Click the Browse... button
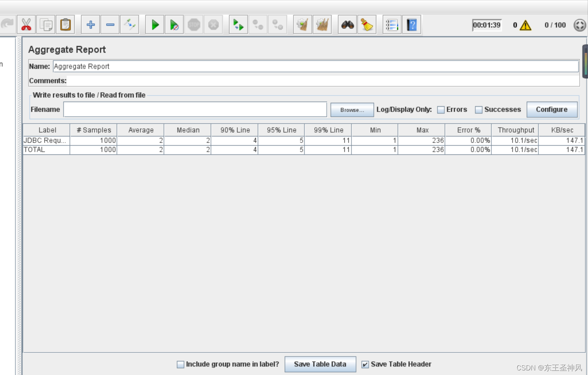This screenshot has height=375, width=588. click(352, 110)
